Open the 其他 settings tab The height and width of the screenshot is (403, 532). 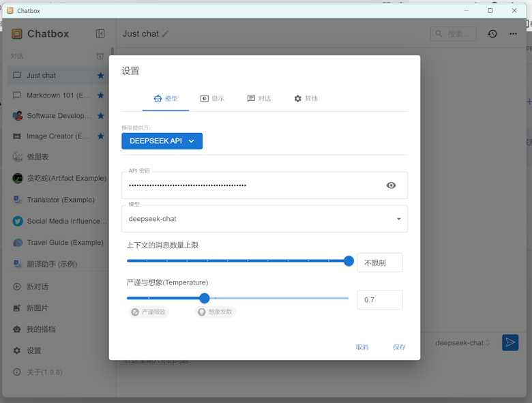coord(306,99)
